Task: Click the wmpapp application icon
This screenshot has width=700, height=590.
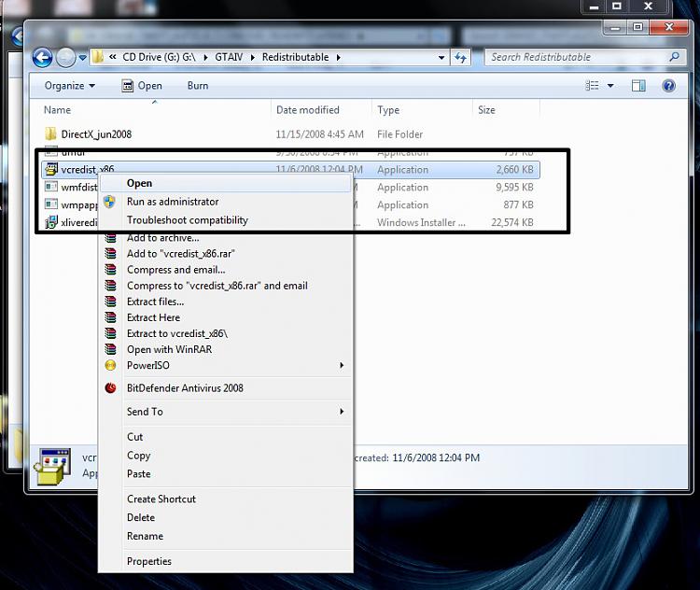Action: pos(51,204)
